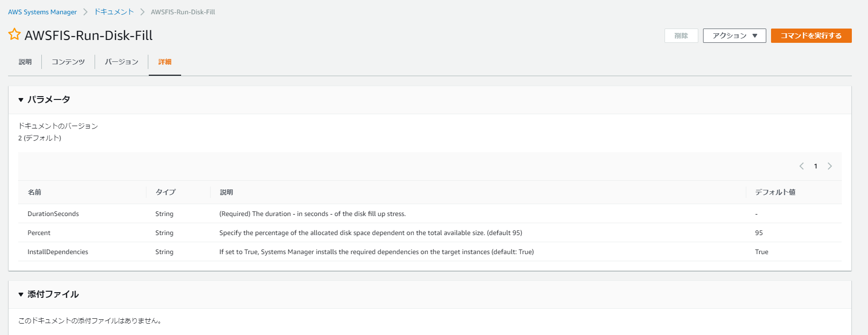Switch to the コンテンツ tab
Viewport: 868px width, 335px height.
pyautogui.click(x=68, y=62)
